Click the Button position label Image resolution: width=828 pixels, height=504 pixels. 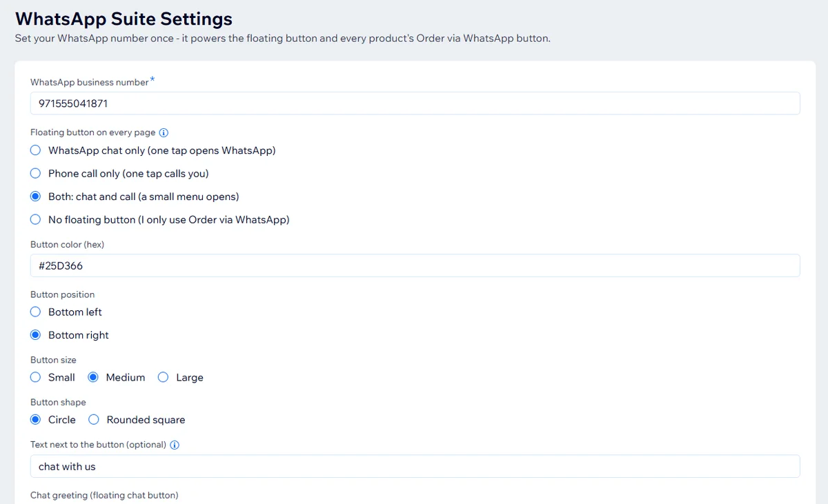pos(63,294)
